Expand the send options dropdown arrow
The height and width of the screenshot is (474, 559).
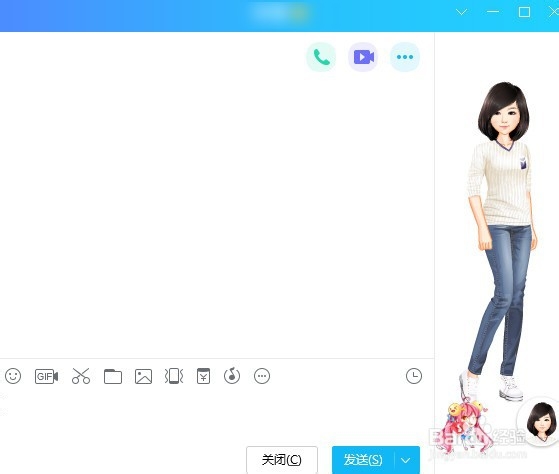(x=406, y=460)
